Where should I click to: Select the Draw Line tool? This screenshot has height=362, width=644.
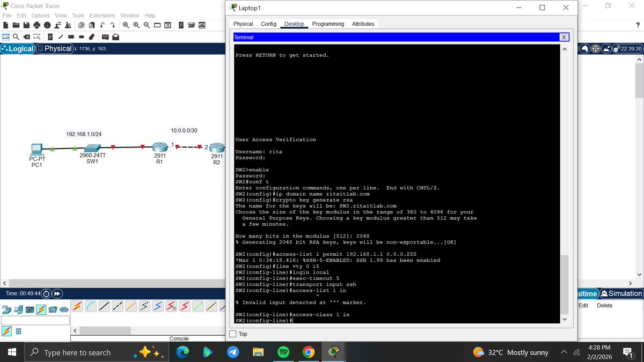61,36
